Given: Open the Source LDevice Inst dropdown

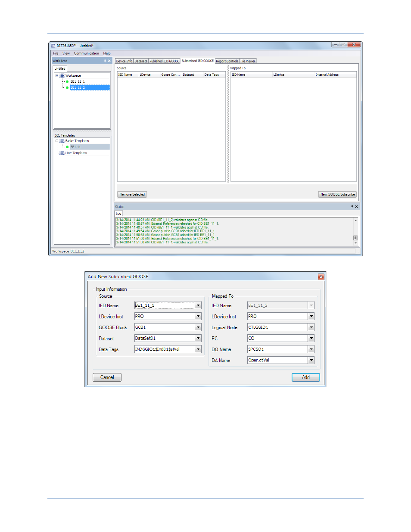Looking at the screenshot, I should pos(198,316).
